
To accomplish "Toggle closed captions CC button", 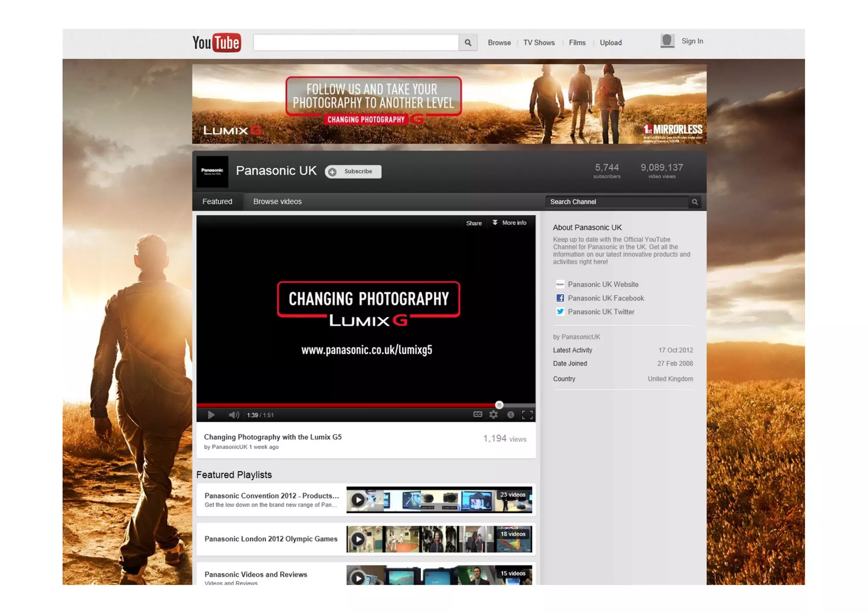I will click(x=478, y=415).
